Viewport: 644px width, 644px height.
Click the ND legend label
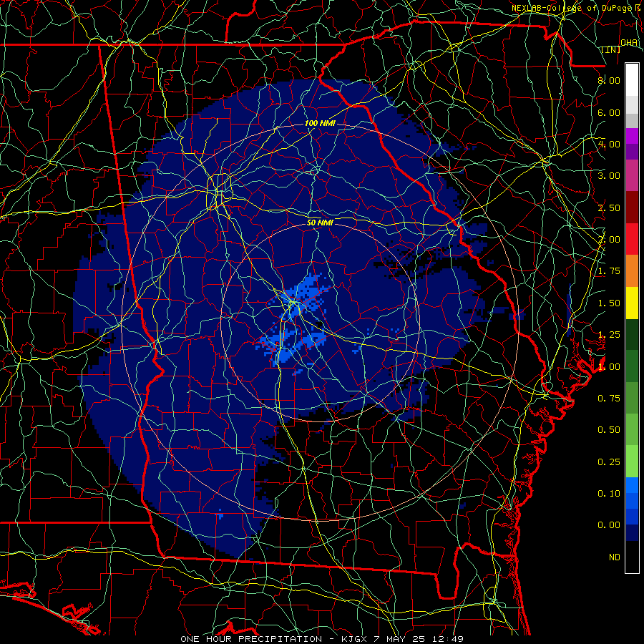point(615,557)
